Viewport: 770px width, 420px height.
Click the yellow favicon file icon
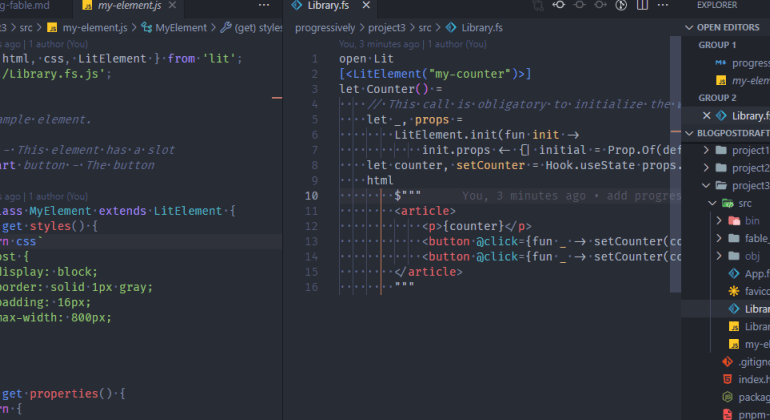pos(734,291)
